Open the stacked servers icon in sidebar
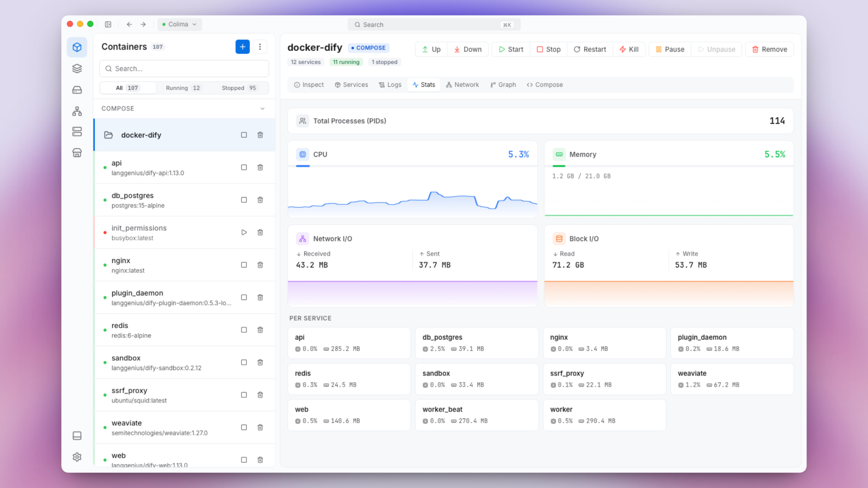Viewport: 868px width, 488px height. coord(77,131)
